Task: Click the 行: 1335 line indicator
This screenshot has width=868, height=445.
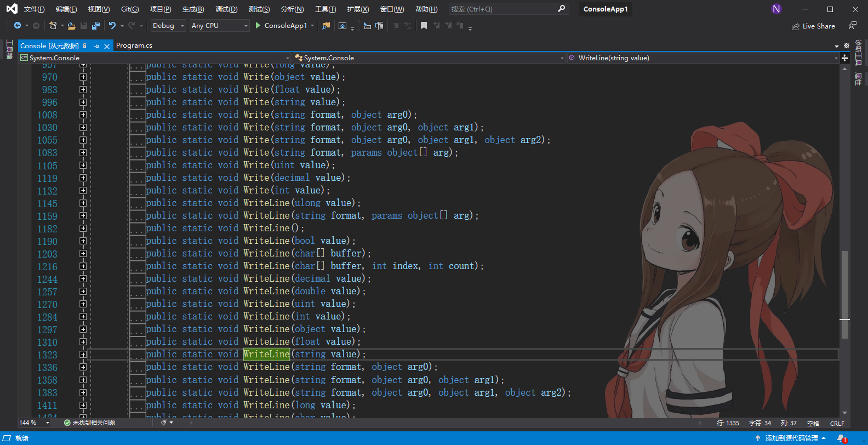Action: tap(728, 423)
